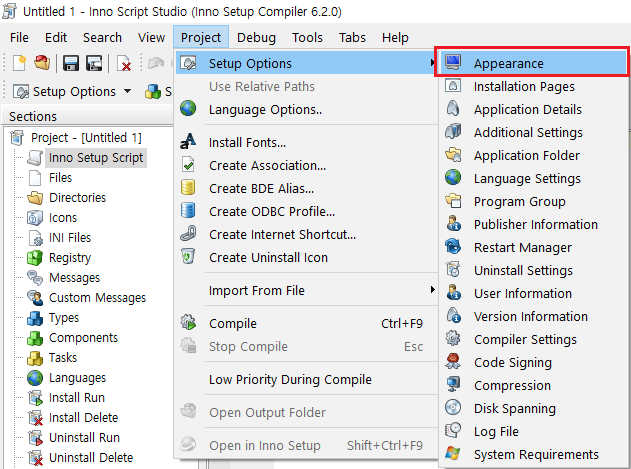Click the Program Group folder icon
631x469 pixels.
[x=453, y=201]
